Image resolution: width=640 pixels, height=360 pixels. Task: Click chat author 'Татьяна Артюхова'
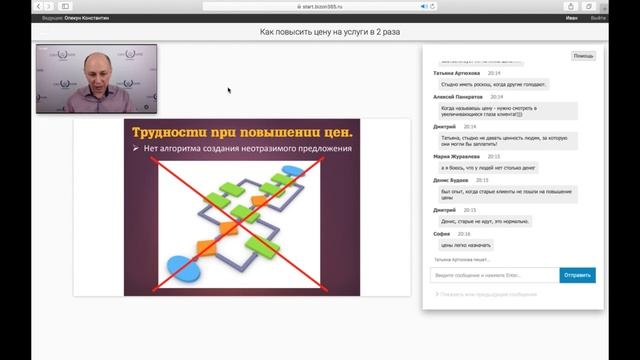point(456,73)
